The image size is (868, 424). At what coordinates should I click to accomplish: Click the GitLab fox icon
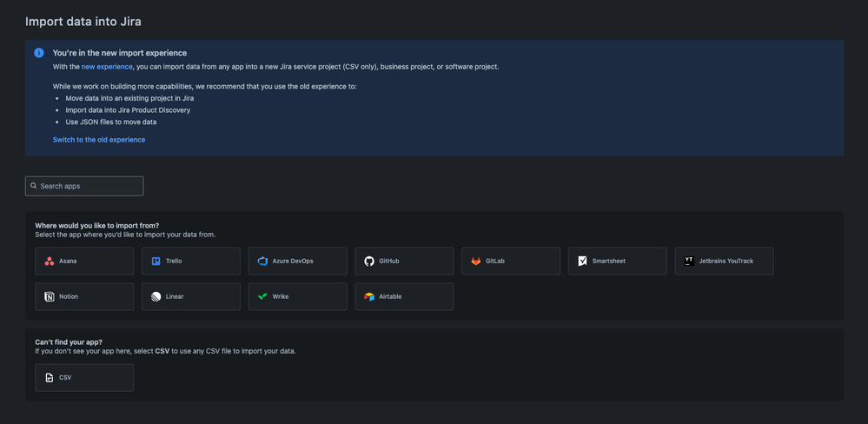(x=476, y=262)
